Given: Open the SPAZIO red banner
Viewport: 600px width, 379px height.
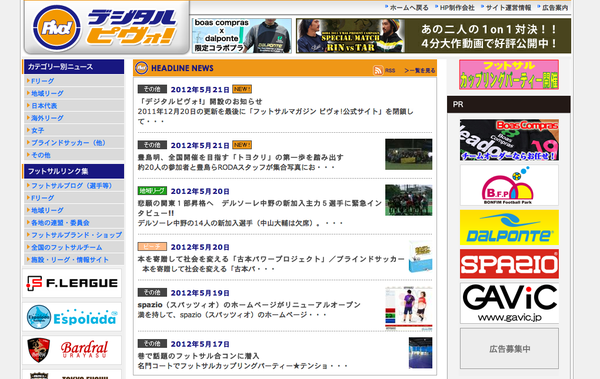Looking at the screenshot, I should pos(509,264).
